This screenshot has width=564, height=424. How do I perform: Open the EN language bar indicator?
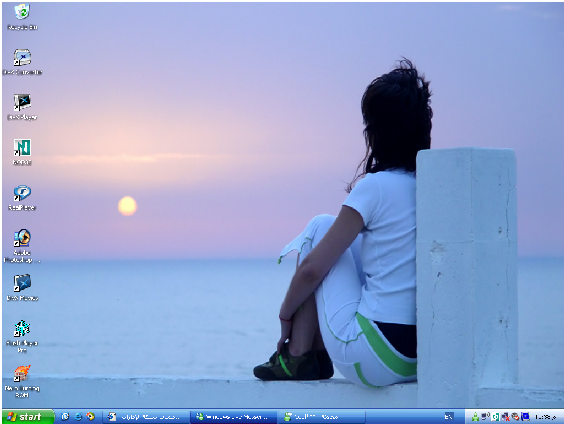[448, 417]
